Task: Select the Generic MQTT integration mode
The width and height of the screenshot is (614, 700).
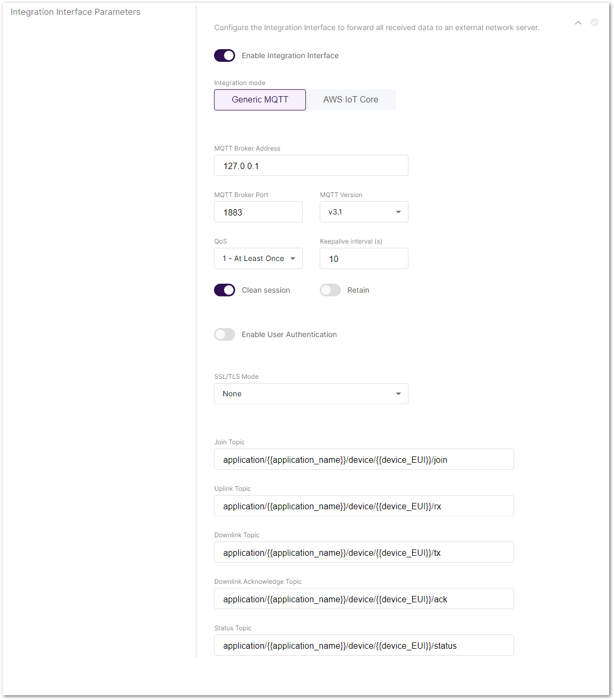Action: pyautogui.click(x=259, y=100)
